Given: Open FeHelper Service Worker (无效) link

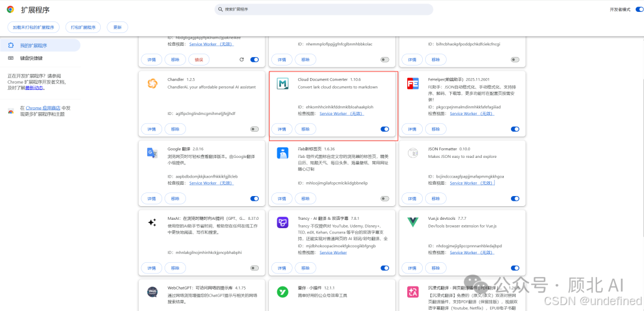Looking at the screenshot, I should point(472,113).
